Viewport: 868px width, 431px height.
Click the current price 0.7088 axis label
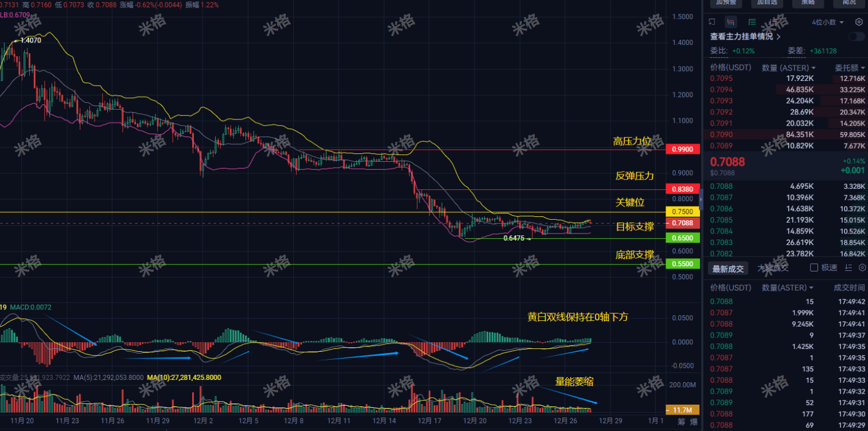[x=683, y=223]
